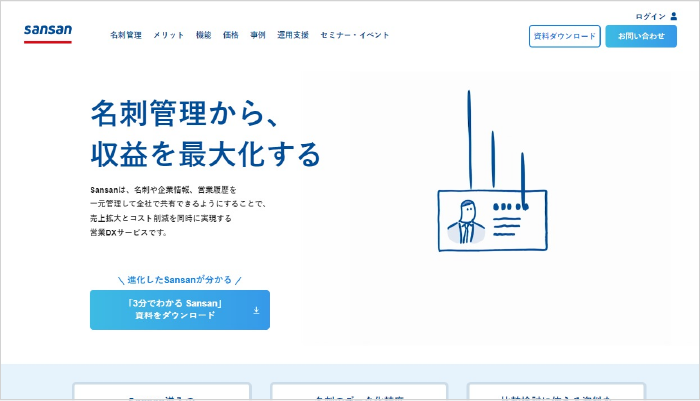The height and width of the screenshot is (401, 700).
Task: Click the 資料ダウンロード button
Action: coord(565,36)
